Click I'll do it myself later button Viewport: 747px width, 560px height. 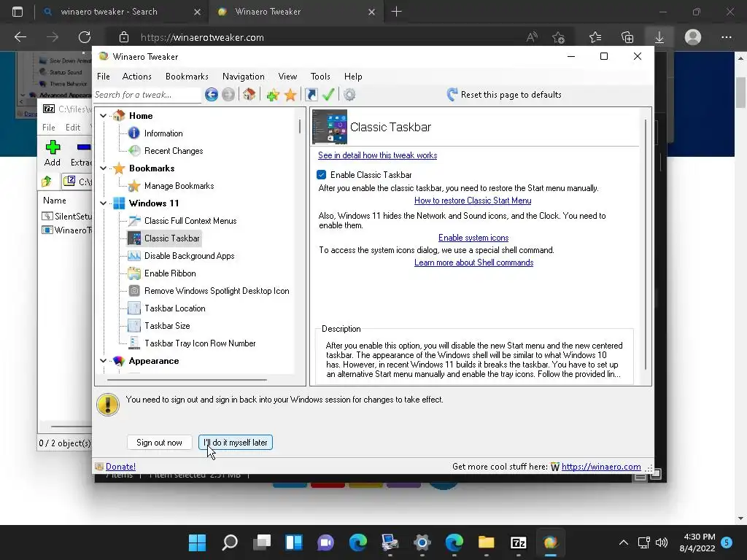click(236, 443)
